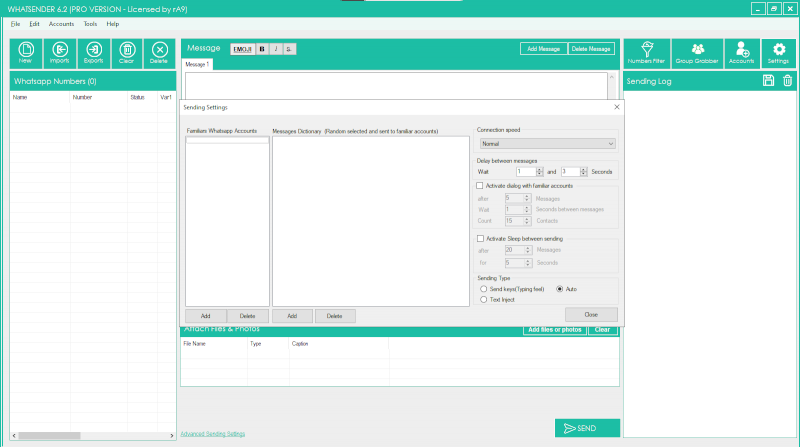
Task: Open the Accounts manager icon
Action: click(x=741, y=52)
